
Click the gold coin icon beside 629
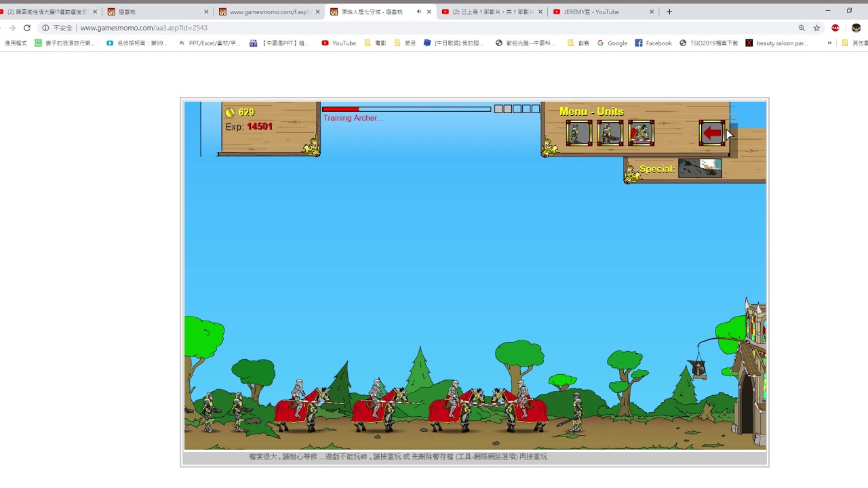click(230, 113)
